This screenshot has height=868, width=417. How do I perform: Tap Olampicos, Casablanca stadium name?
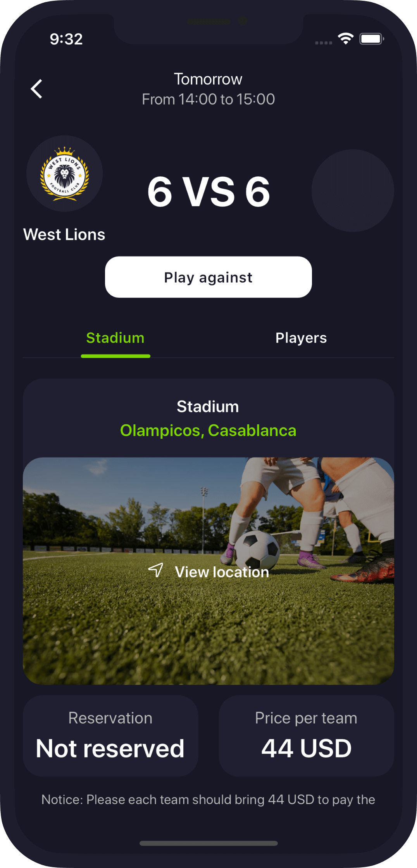click(208, 431)
